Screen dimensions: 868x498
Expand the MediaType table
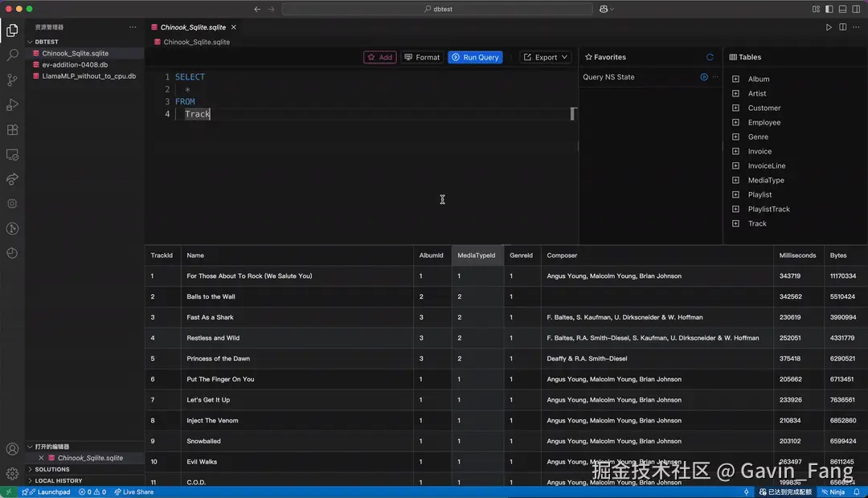735,181
